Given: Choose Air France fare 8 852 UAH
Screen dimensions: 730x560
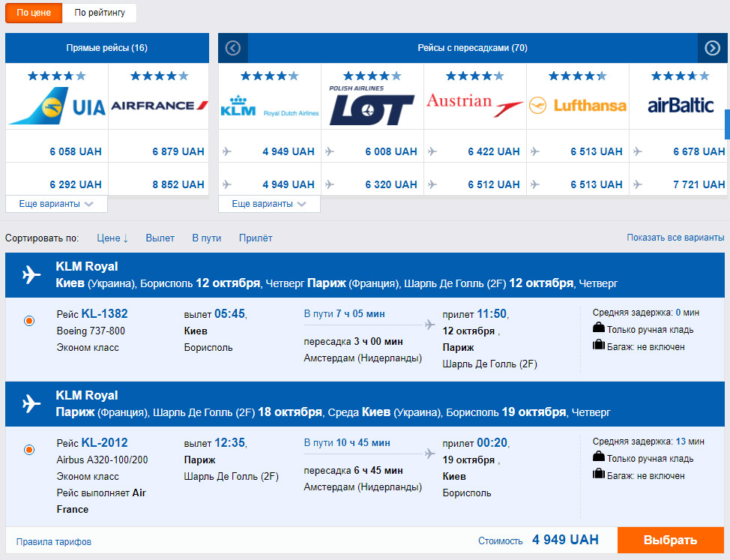Looking at the screenshot, I should (x=178, y=184).
